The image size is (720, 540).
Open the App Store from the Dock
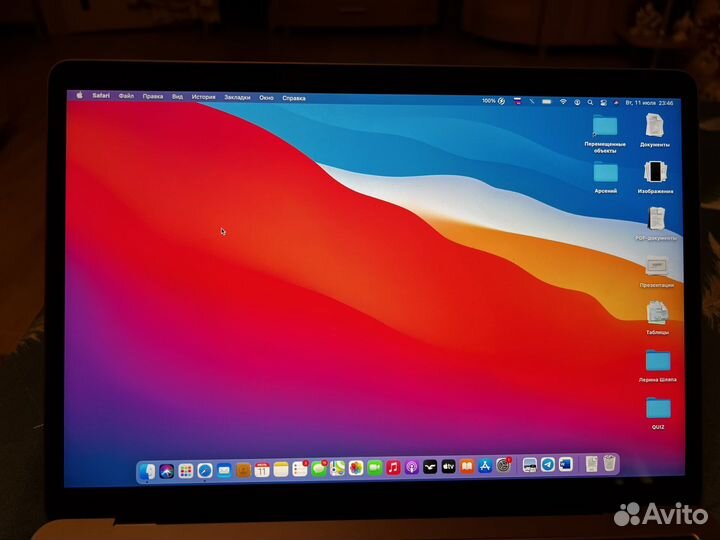pyautogui.click(x=485, y=467)
